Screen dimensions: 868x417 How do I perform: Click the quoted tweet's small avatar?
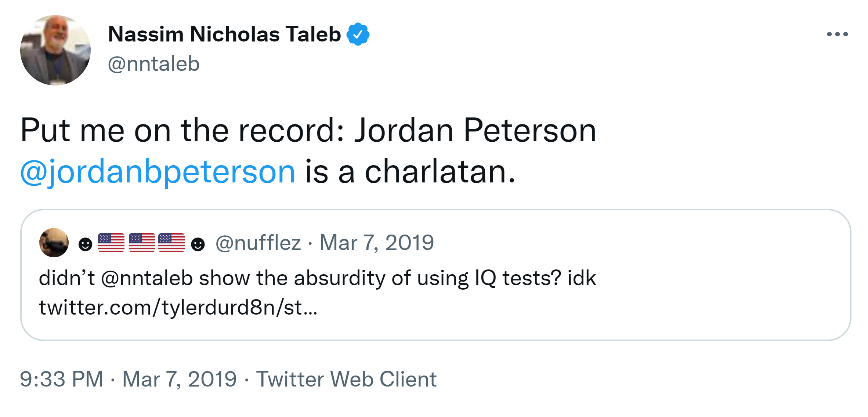coord(54,243)
